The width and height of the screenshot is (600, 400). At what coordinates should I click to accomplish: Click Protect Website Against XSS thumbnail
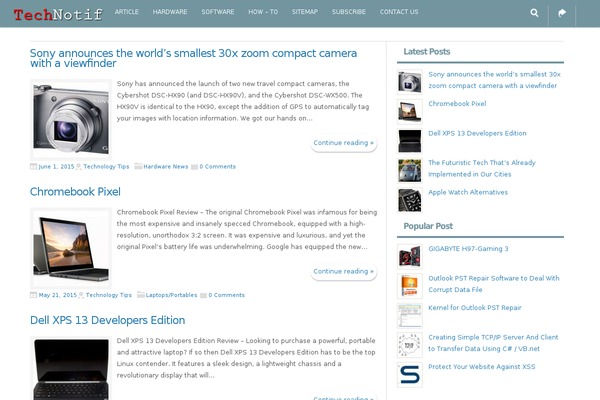click(x=409, y=374)
